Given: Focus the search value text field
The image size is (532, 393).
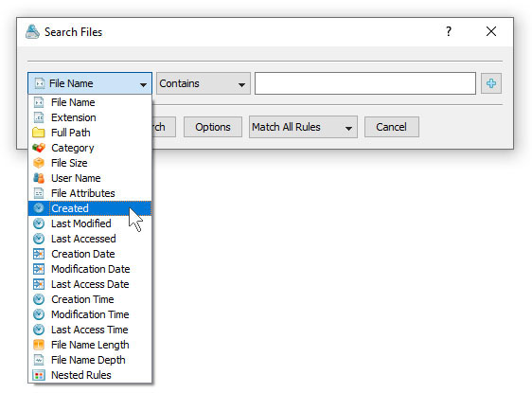Looking at the screenshot, I should 365,83.
